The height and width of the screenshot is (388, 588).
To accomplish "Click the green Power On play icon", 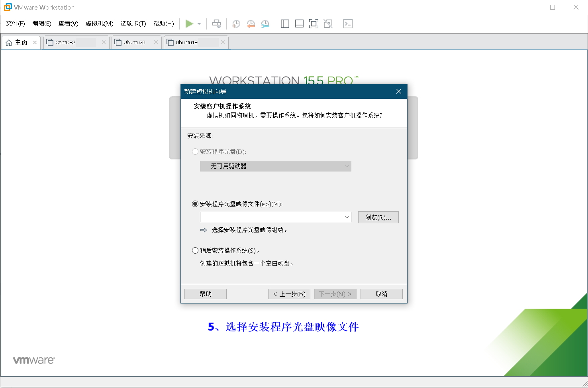I will (x=189, y=24).
